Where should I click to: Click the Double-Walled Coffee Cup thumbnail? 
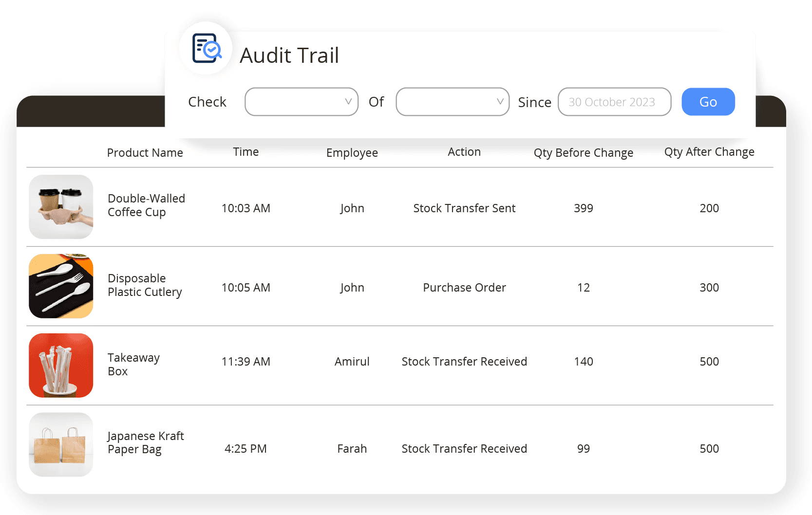coord(61,207)
